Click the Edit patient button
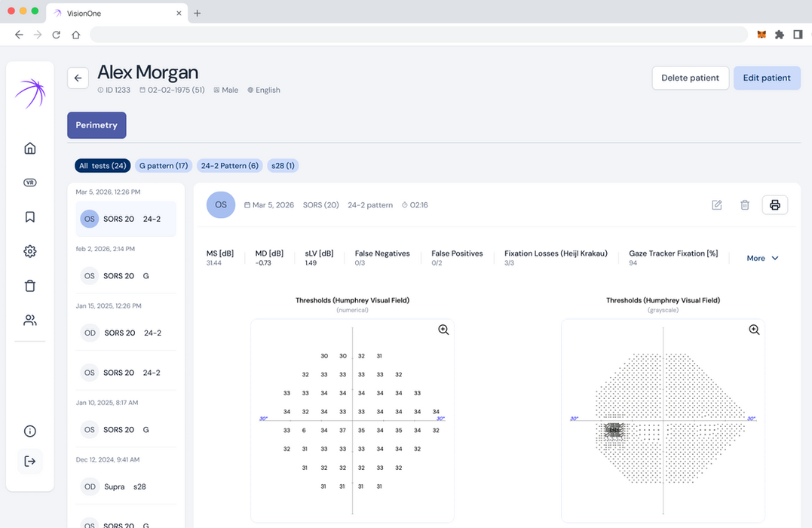The width and height of the screenshot is (812, 528). (x=767, y=78)
